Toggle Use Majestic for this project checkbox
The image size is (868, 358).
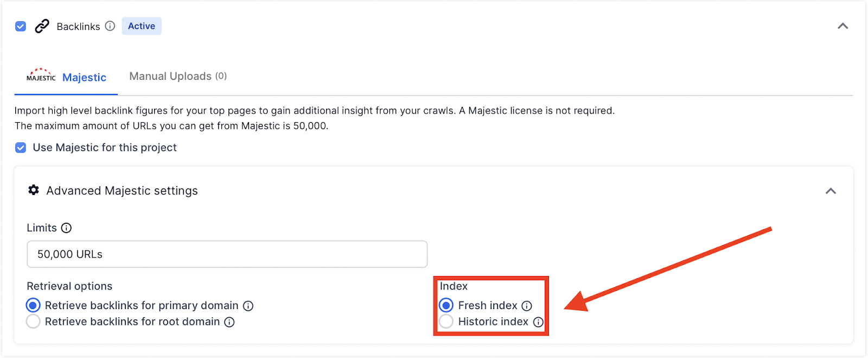click(x=21, y=148)
